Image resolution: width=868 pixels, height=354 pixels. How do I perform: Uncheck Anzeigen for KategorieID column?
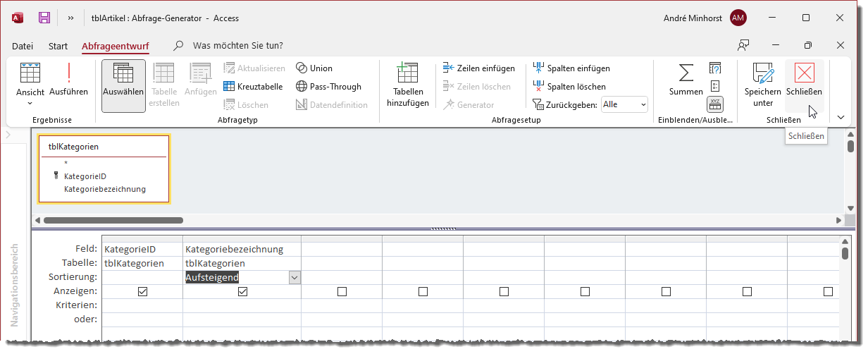(142, 291)
